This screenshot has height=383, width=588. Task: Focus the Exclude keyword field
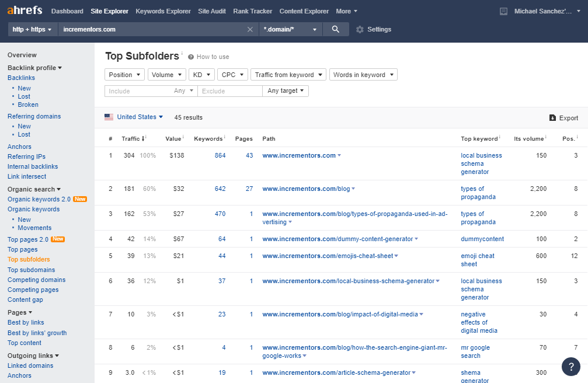click(230, 90)
